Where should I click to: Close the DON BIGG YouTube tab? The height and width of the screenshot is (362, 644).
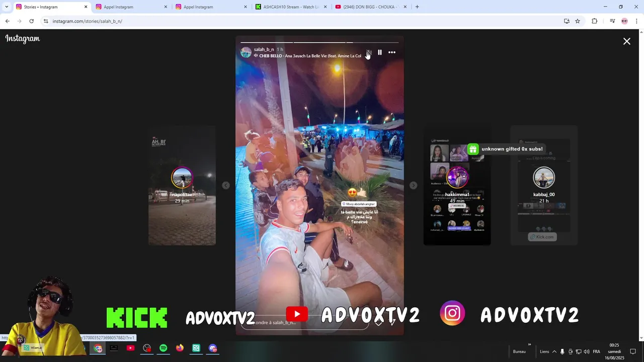(x=405, y=7)
